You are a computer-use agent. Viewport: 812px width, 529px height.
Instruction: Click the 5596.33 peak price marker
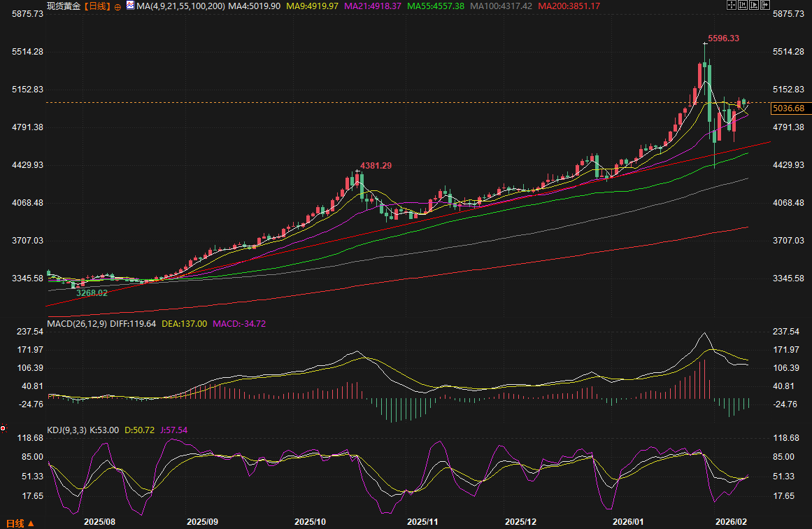click(x=723, y=38)
